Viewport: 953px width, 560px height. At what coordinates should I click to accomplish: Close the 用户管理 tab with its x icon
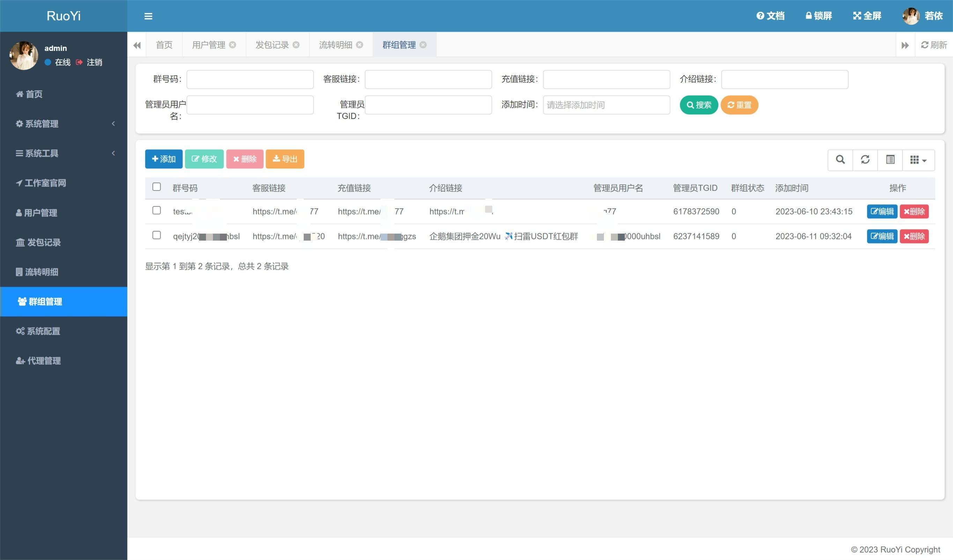pyautogui.click(x=232, y=45)
